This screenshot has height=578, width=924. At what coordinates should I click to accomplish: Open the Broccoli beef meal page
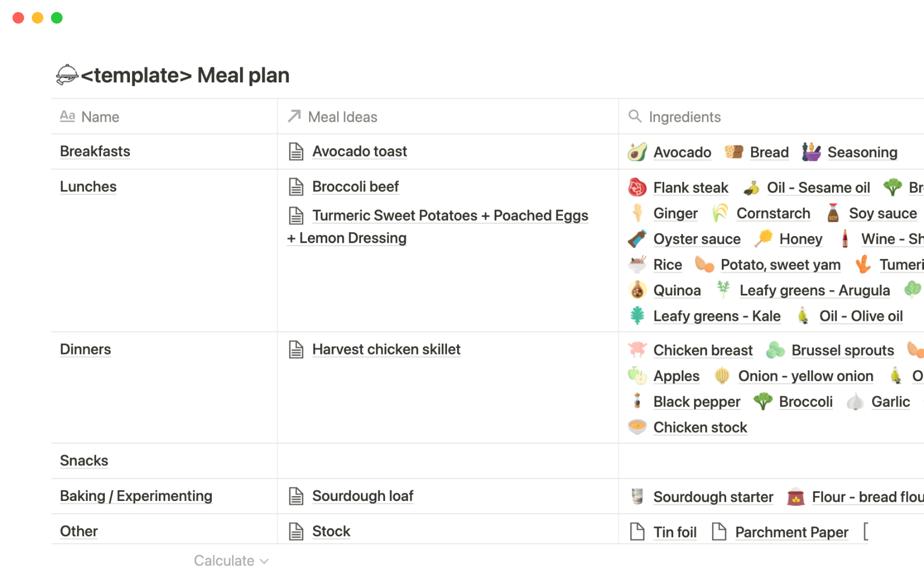(355, 186)
